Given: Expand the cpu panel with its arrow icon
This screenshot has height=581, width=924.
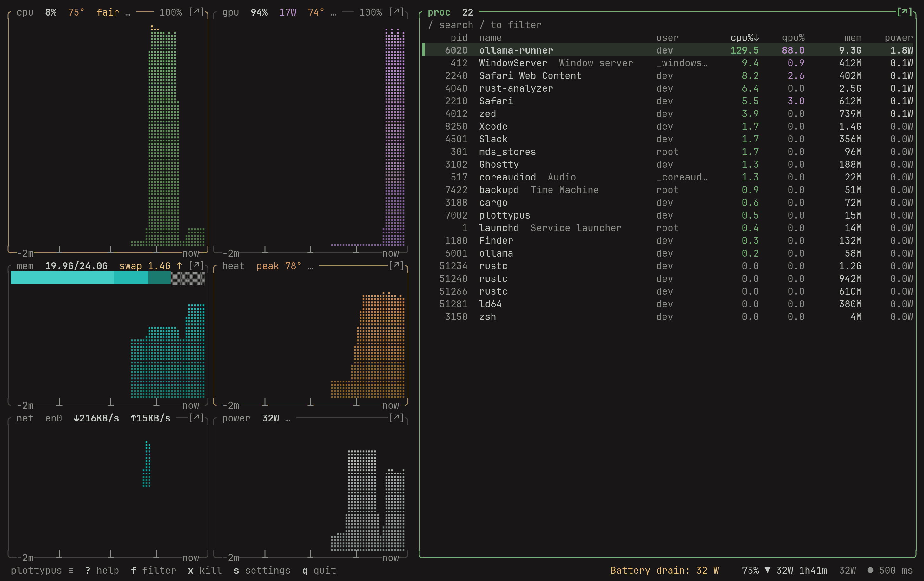Looking at the screenshot, I should click(x=196, y=12).
